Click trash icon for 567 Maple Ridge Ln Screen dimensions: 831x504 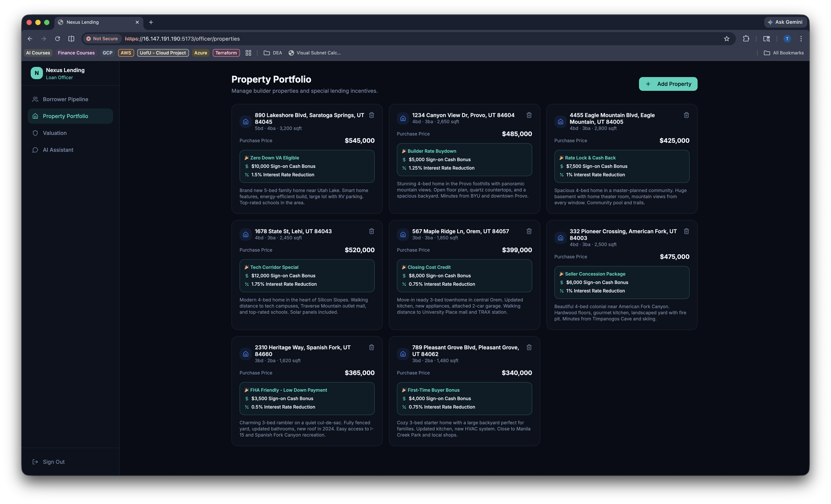(529, 231)
